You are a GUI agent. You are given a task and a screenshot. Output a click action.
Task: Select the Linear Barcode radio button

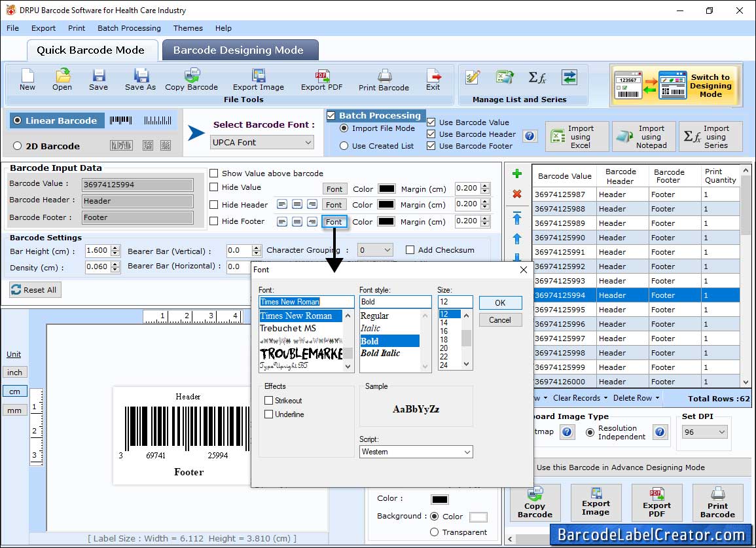[x=18, y=120]
